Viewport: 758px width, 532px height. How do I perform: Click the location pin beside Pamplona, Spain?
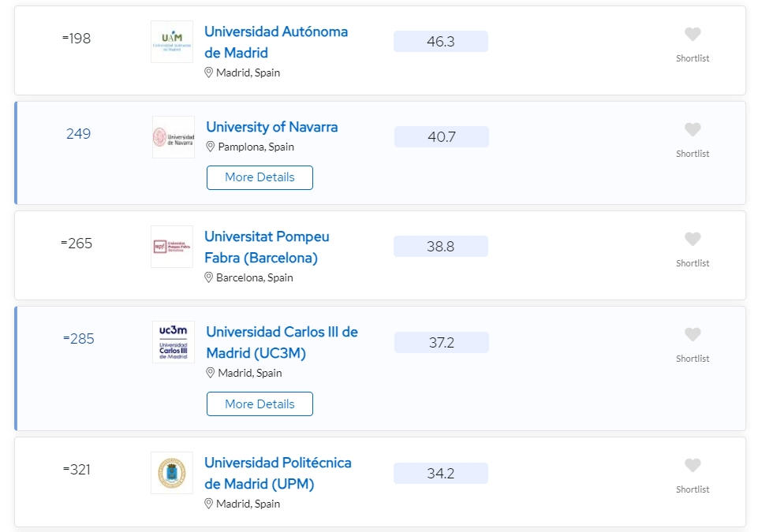point(211,147)
